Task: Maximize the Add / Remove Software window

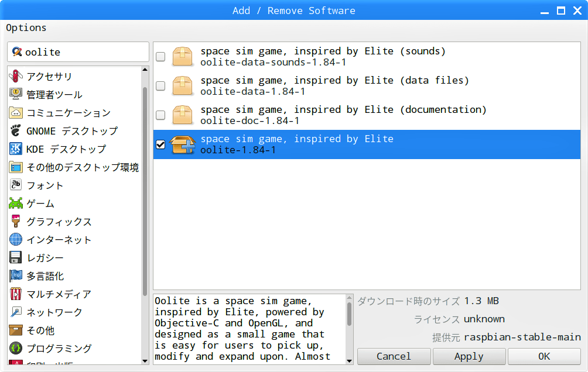Action: click(560, 11)
